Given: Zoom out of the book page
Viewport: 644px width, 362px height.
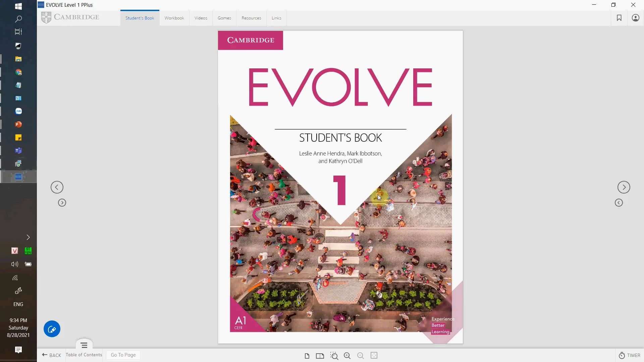Looking at the screenshot, I should pyautogui.click(x=361, y=356).
